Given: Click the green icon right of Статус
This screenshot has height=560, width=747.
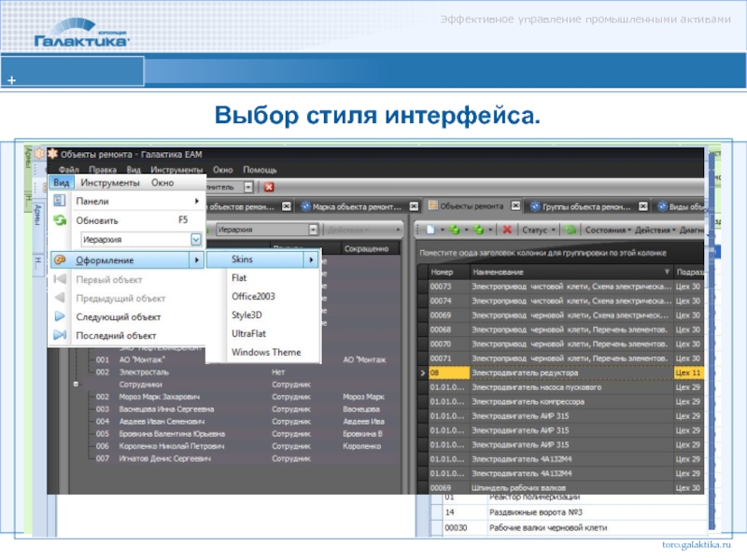Looking at the screenshot, I should click(570, 229).
